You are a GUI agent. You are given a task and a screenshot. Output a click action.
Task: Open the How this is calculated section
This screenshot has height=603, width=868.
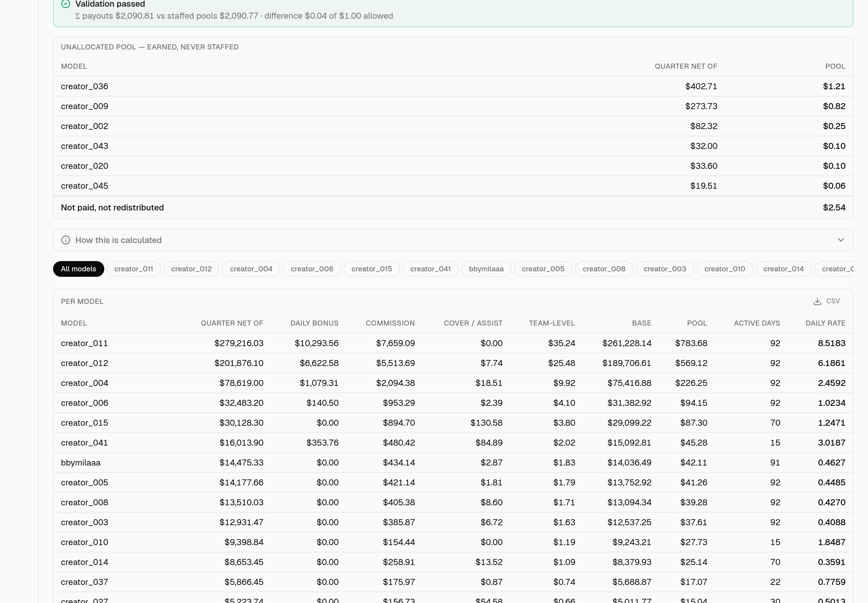tap(453, 240)
